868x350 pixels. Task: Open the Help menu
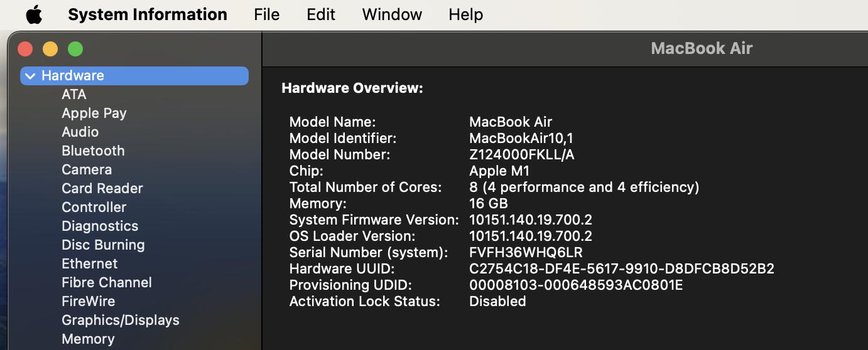[465, 14]
